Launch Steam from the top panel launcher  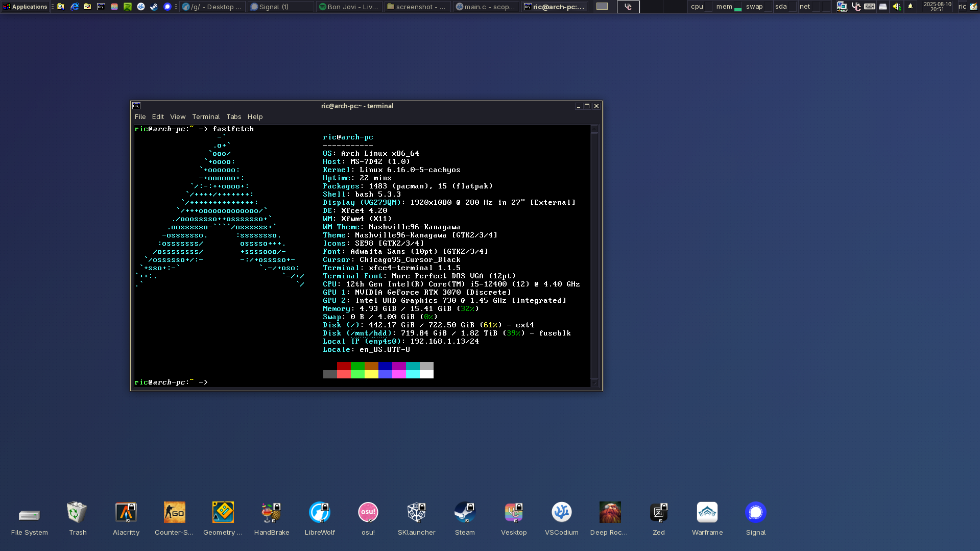coord(154,7)
